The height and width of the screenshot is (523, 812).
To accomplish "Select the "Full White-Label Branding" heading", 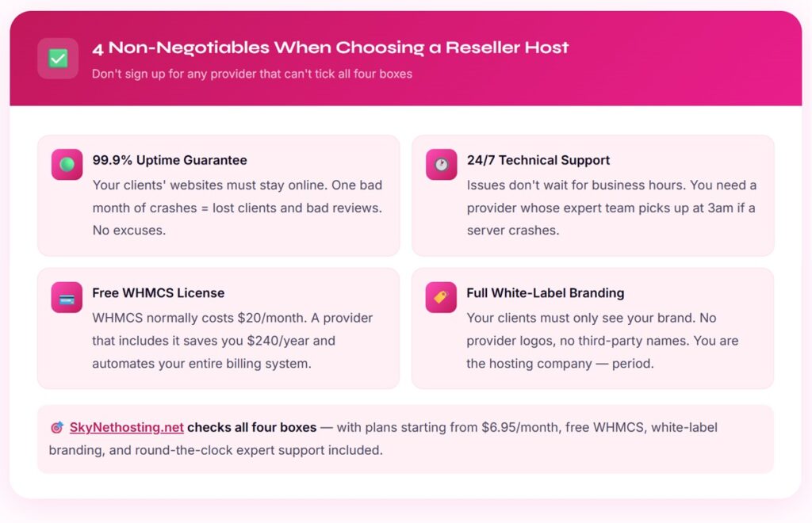I will [546, 293].
